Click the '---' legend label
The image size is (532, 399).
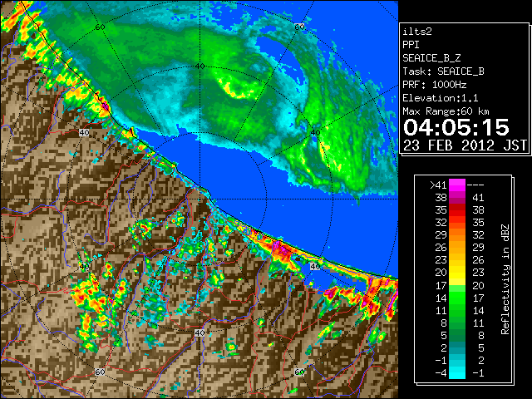pyautogui.click(x=475, y=185)
